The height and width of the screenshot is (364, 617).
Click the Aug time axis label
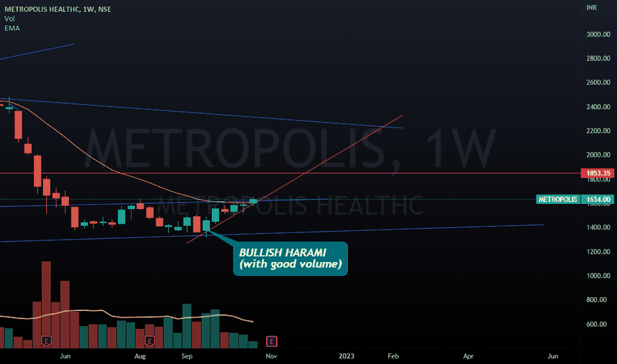[x=140, y=356]
